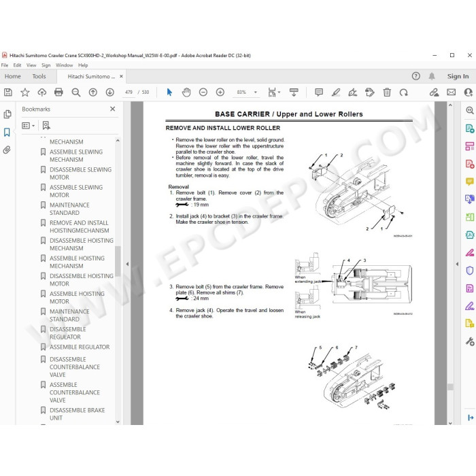Image resolution: width=476 pixels, height=476 pixels.
Task: Open the Page Thumbnails panel
Action: pyautogui.click(x=7, y=114)
